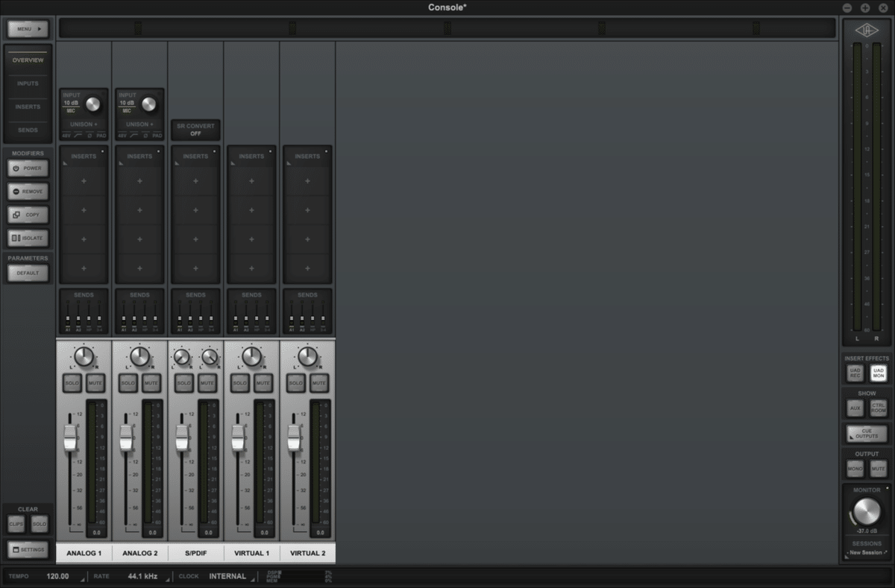The height and width of the screenshot is (588, 895).
Task: Add plug-in in first insert slot of Analog 1
Action: click(x=84, y=181)
